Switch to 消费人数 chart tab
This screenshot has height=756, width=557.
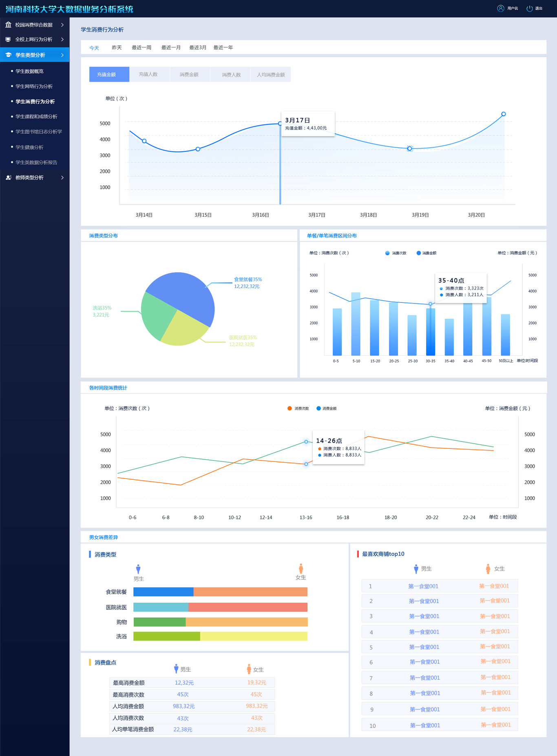[230, 74]
